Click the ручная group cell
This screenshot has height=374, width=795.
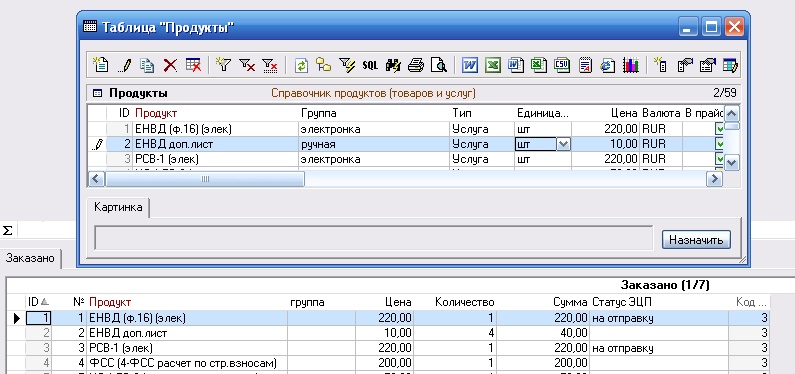[x=375, y=144]
